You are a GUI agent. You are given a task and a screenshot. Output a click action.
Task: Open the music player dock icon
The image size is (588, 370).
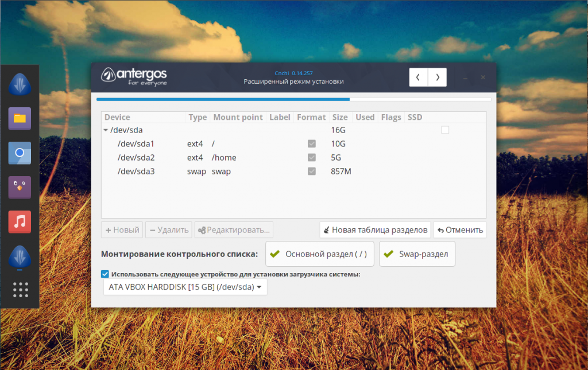(20, 221)
